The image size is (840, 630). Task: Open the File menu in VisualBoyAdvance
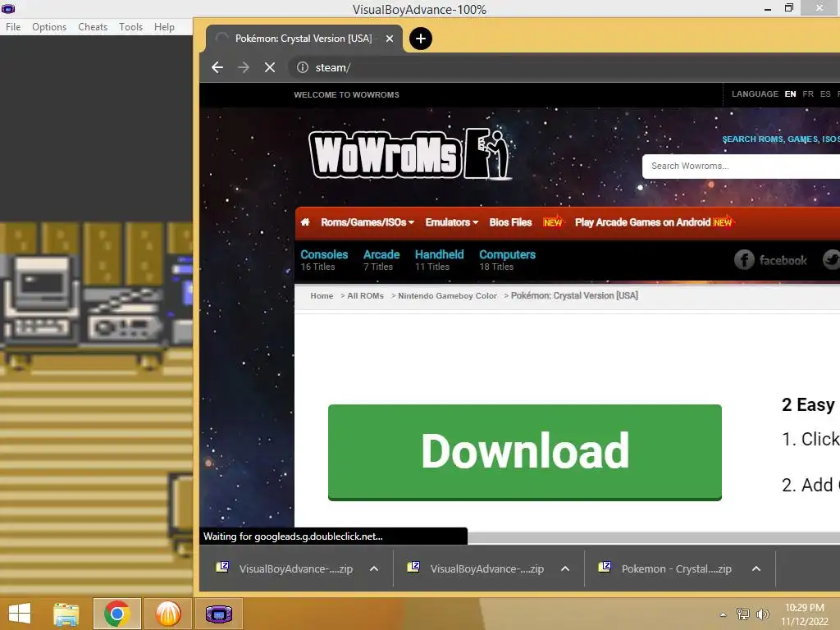coord(13,27)
